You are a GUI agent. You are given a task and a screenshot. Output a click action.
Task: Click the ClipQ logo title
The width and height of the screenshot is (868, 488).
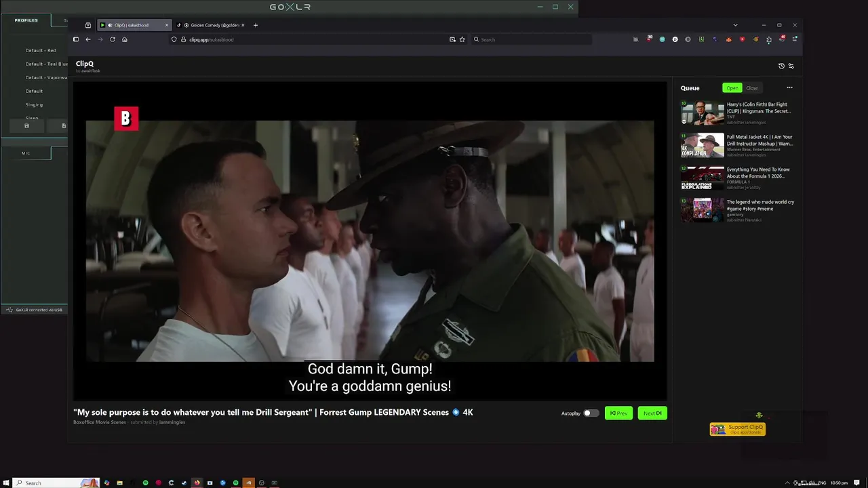pyautogui.click(x=85, y=64)
